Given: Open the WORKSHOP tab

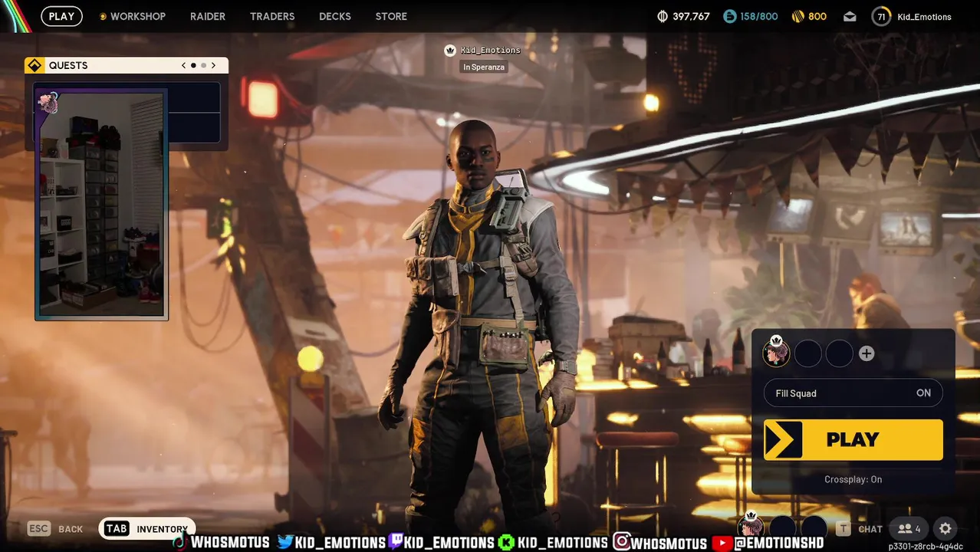Looking at the screenshot, I should tap(132, 16).
